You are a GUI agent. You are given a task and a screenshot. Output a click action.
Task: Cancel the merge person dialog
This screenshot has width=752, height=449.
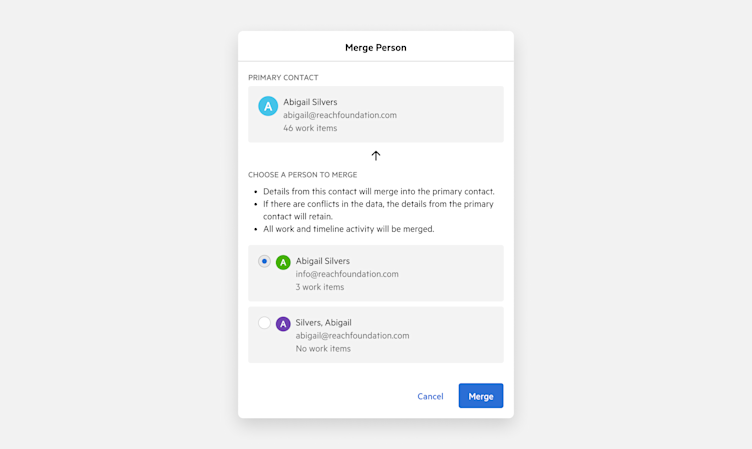click(430, 396)
